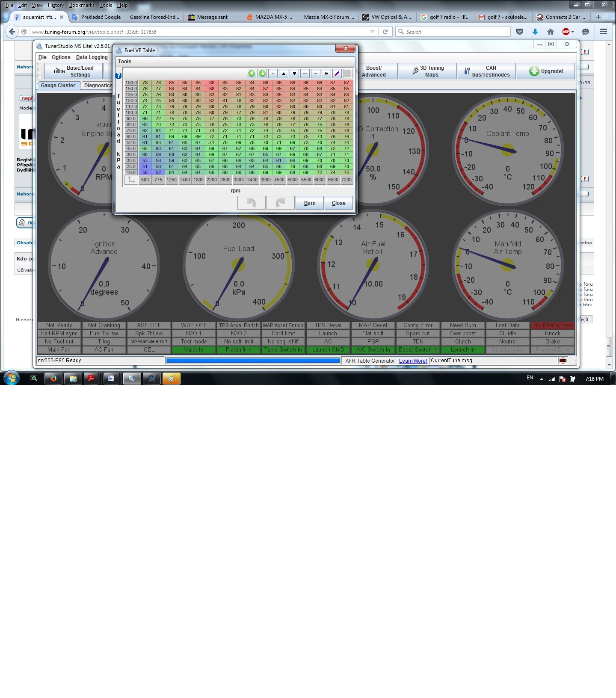Click the green down arrow table icon
616x698 pixels.
(x=262, y=74)
